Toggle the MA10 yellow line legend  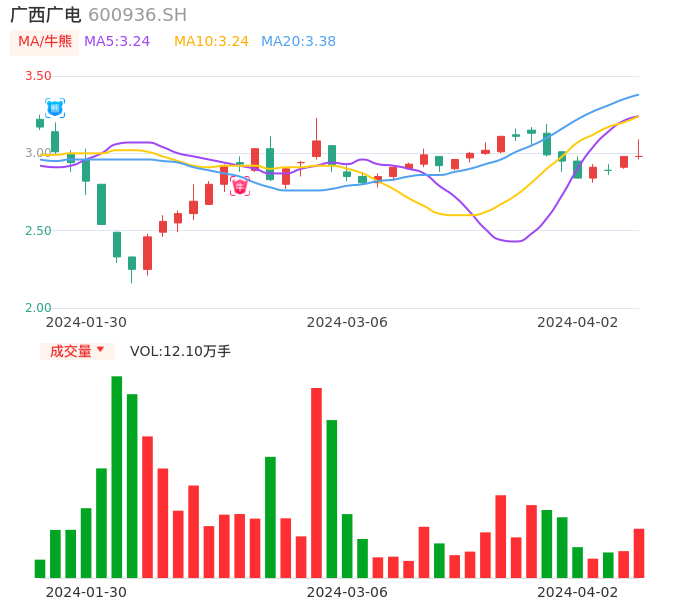211,41
